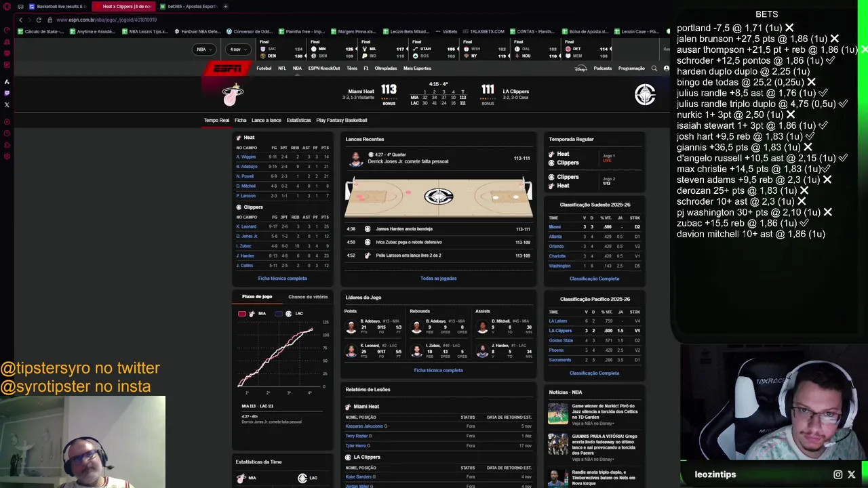
Task: Open Kasparas Jakucionis injury report link
Action: tap(365, 426)
